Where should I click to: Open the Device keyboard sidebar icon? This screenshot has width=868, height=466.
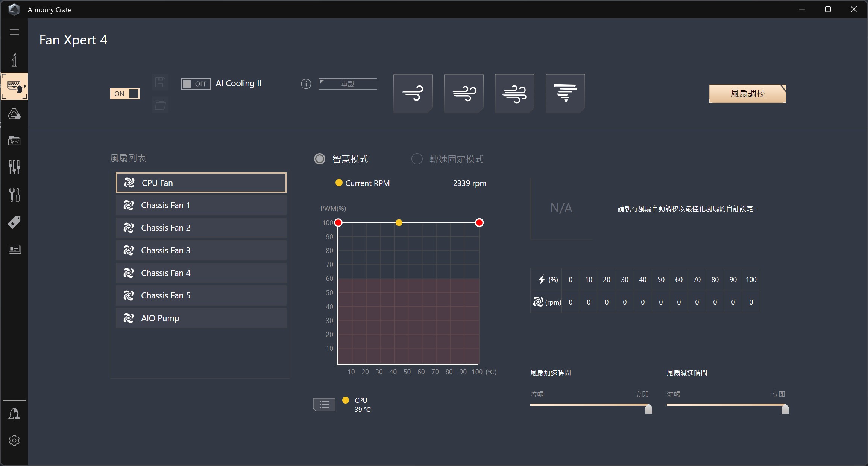point(14,86)
